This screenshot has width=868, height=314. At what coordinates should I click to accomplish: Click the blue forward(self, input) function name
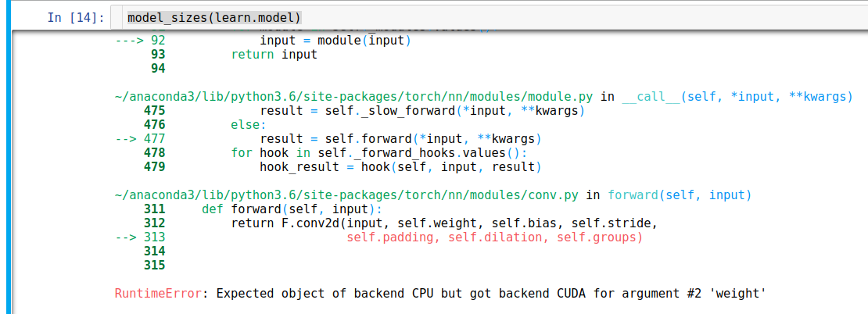click(680, 195)
